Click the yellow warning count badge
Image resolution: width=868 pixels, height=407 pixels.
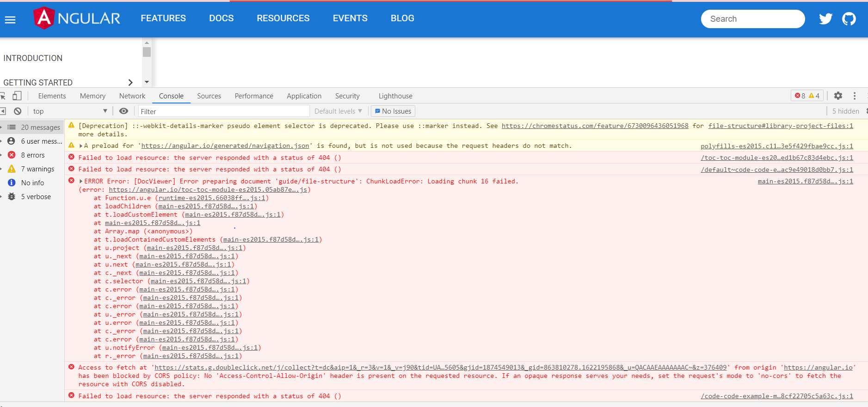tap(814, 96)
